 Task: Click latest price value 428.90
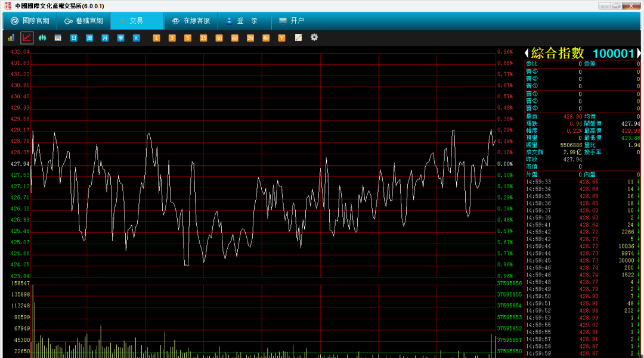[572, 117]
